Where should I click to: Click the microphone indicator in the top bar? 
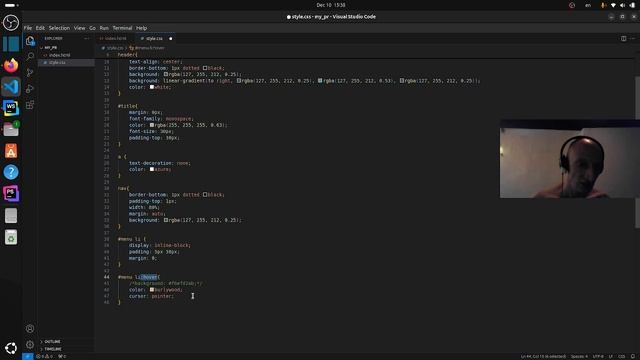[x=603, y=5]
